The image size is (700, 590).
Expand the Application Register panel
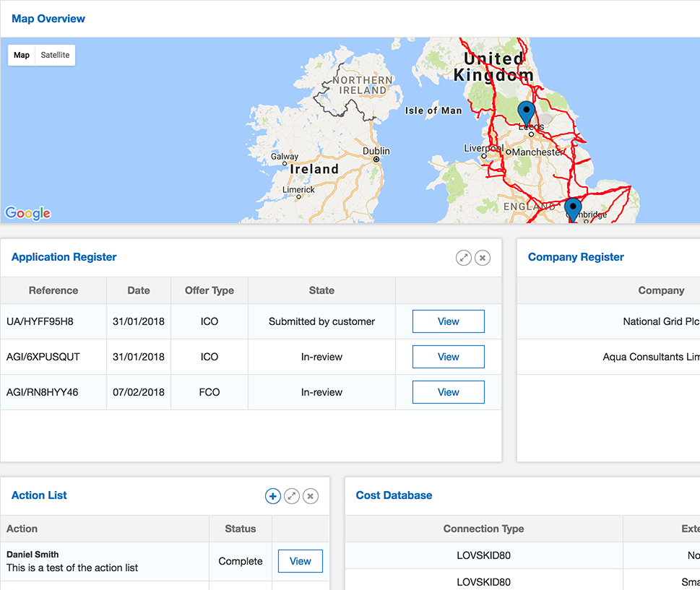[x=464, y=258]
